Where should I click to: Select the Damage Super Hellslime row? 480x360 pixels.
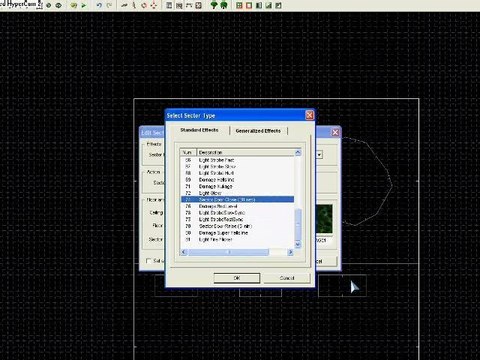237,233
